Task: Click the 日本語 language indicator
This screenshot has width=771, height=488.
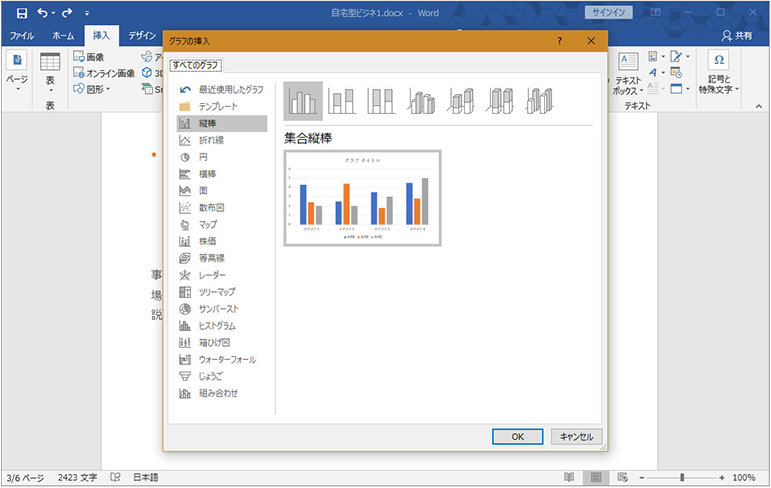Action: point(146,478)
